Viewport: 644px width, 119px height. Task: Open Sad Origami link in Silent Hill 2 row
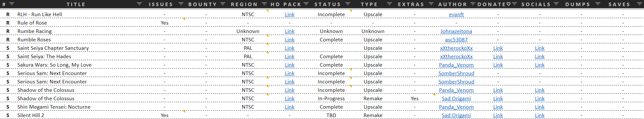[x=456, y=115]
